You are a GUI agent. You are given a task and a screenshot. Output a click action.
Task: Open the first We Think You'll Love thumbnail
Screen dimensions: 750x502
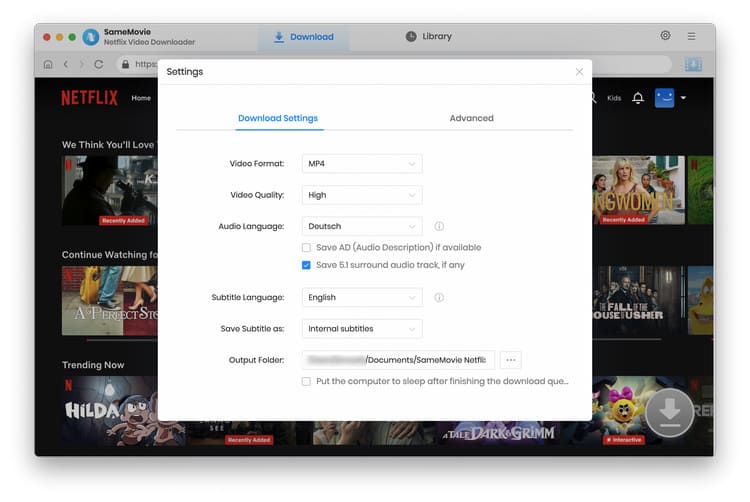(110, 190)
